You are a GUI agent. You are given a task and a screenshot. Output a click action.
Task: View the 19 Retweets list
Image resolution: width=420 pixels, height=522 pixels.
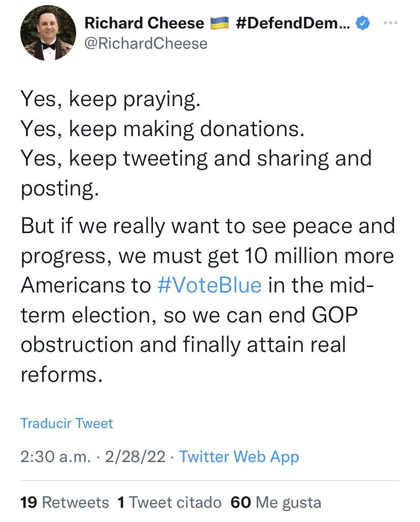(64, 502)
